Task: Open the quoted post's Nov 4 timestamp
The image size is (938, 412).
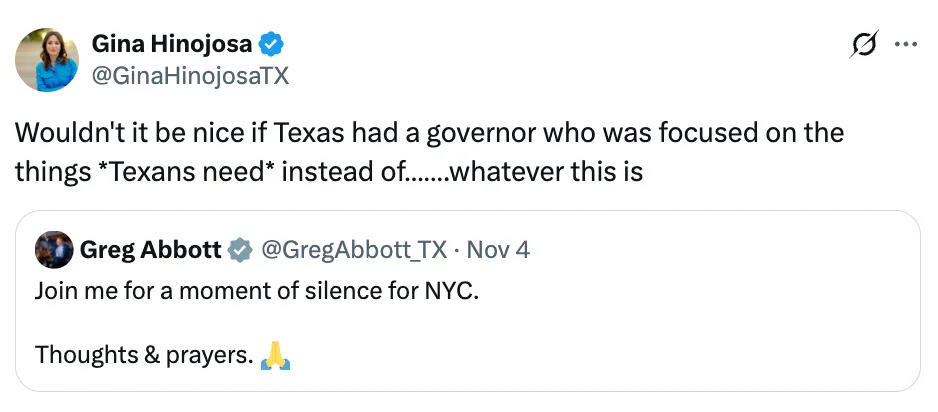Action: pyautogui.click(x=497, y=250)
